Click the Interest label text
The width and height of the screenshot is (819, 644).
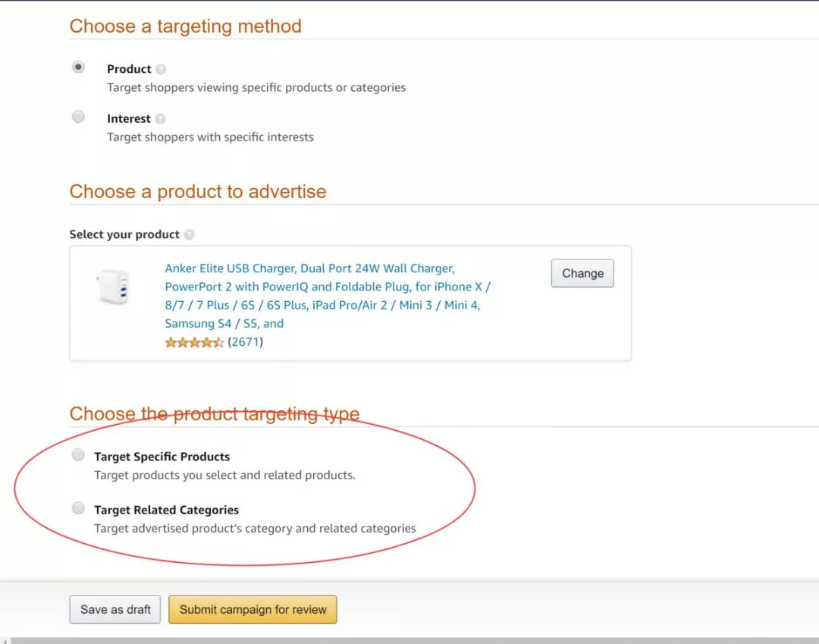coord(128,119)
